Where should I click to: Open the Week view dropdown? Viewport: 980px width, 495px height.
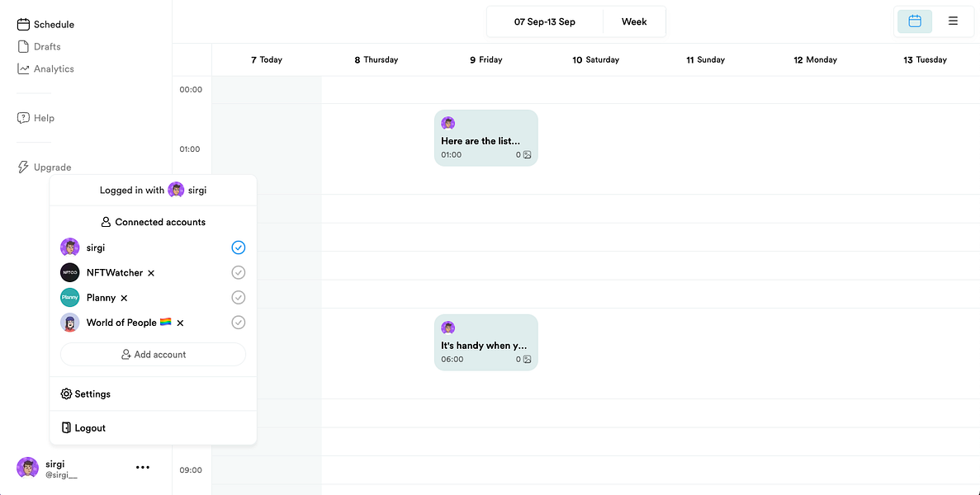click(634, 21)
